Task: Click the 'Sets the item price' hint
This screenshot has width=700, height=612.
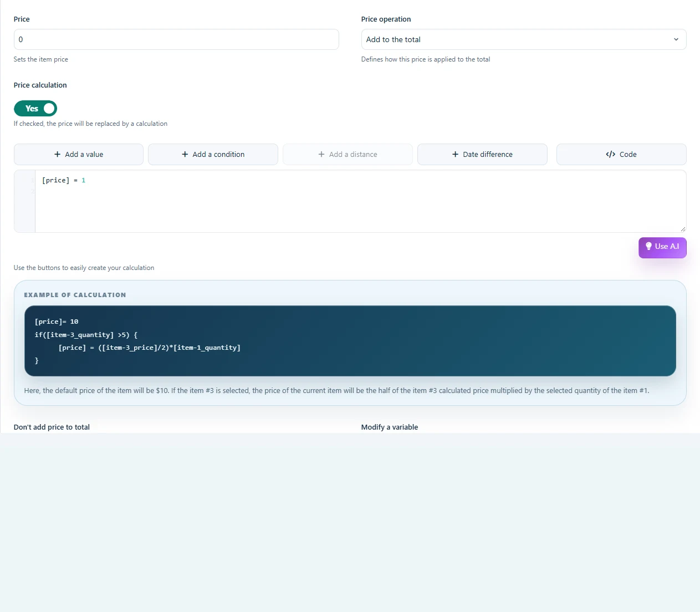Action: 41,59
